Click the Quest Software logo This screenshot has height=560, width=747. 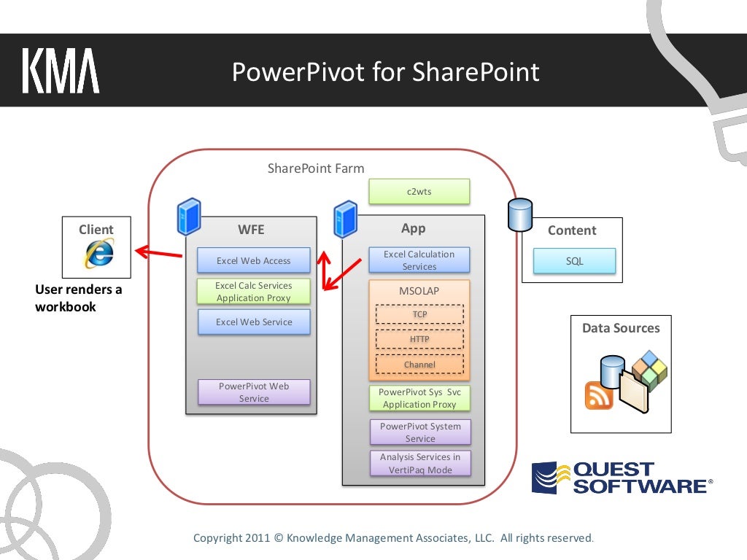pos(622,478)
